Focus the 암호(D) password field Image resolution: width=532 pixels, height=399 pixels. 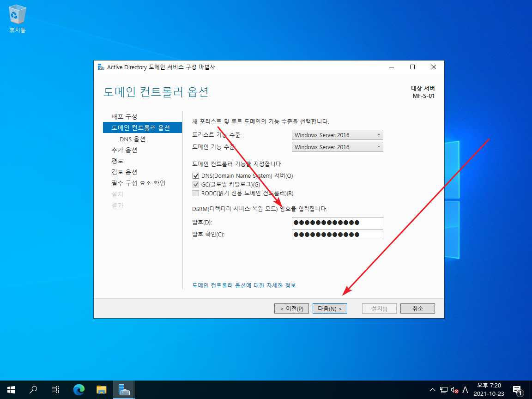pyautogui.click(x=337, y=222)
